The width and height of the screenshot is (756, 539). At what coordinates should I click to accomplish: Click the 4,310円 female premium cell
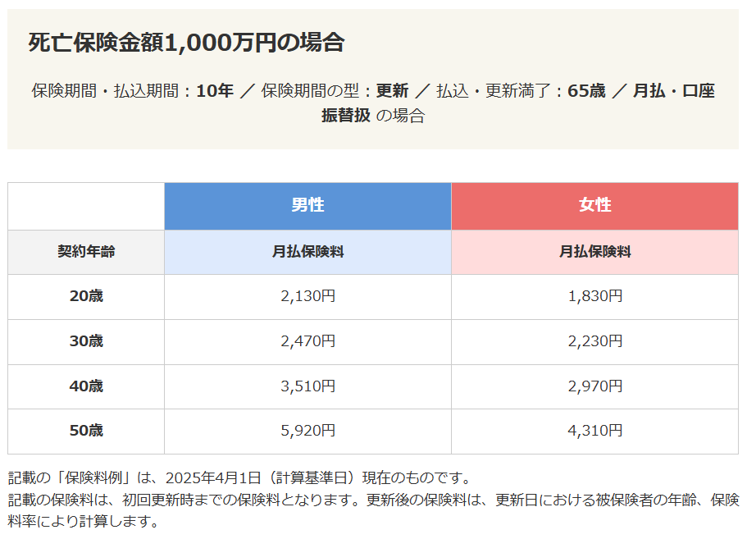[x=594, y=431]
